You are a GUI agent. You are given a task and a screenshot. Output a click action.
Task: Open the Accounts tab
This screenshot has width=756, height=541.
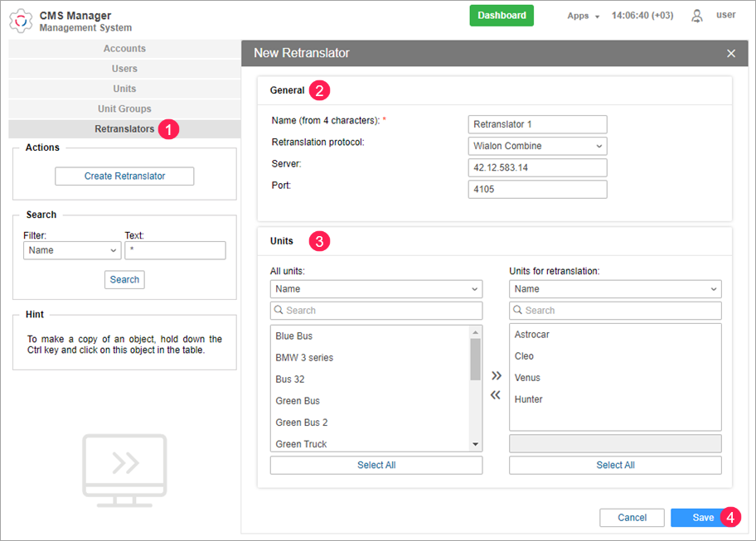[x=124, y=49]
